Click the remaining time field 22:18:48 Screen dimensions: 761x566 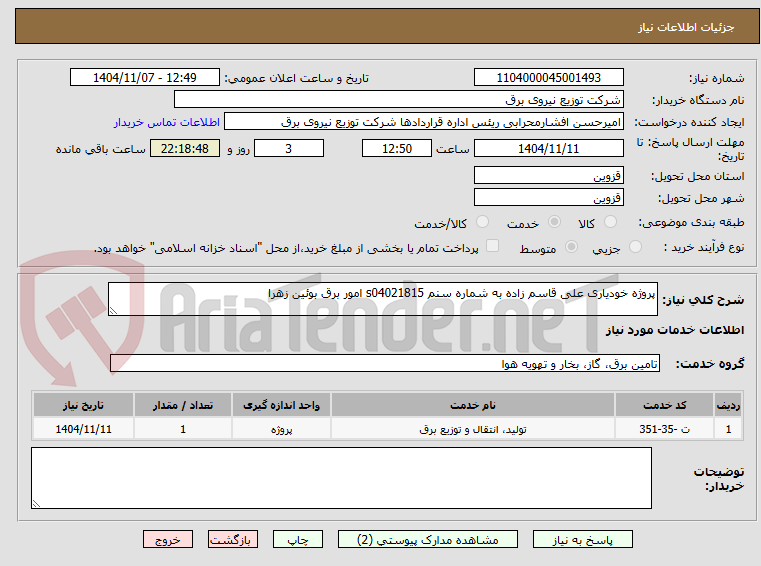click(185, 148)
